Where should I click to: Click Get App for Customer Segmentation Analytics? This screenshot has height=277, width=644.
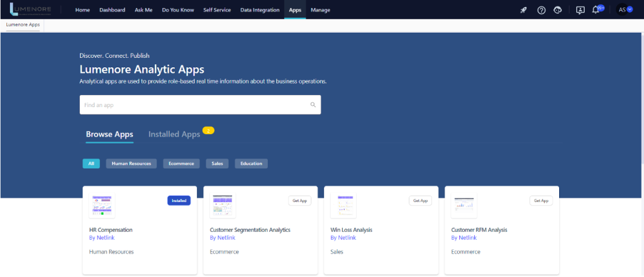[x=299, y=201]
